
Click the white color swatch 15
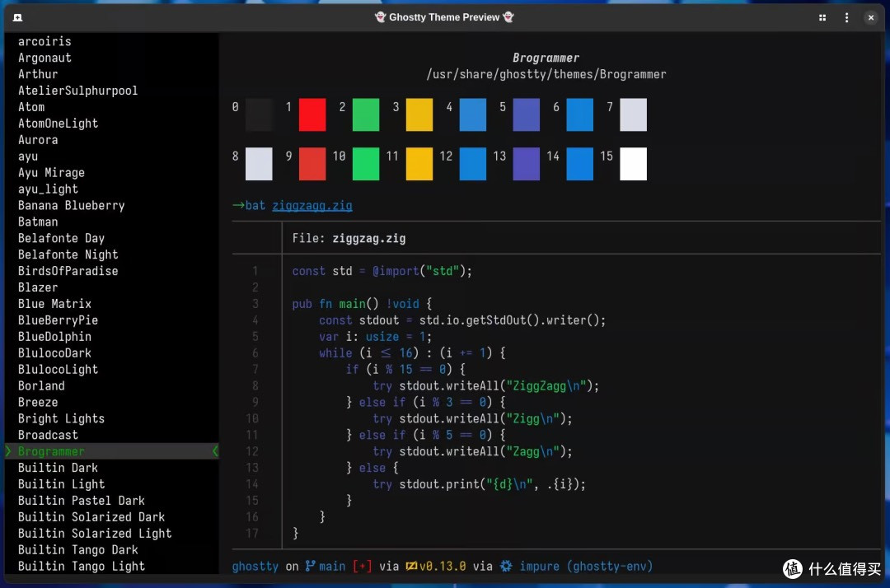click(634, 164)
